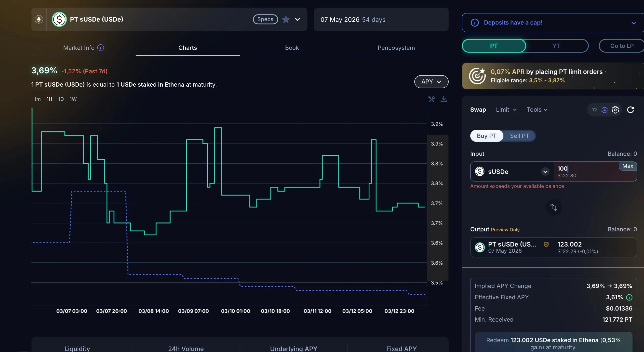Select 1D chart interval
The width and height of the screenshot is (644, 352).
pyautogui.click(x=61, y=99)
